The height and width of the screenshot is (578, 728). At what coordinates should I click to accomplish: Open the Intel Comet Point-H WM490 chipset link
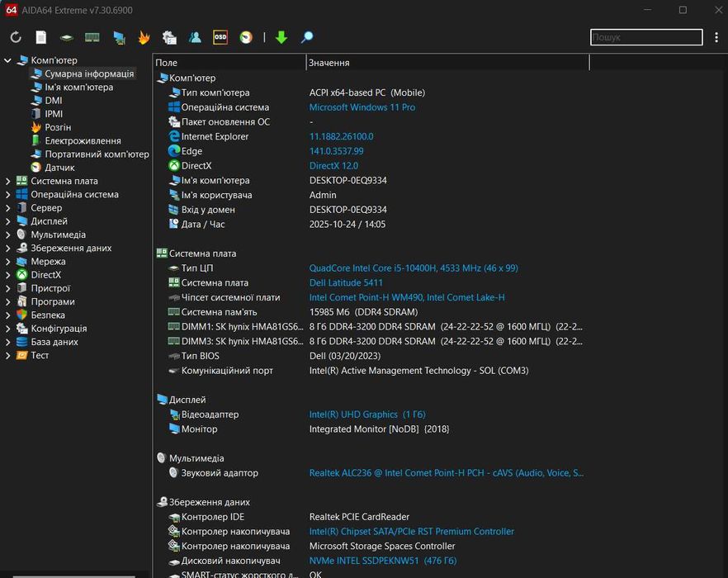407,297
